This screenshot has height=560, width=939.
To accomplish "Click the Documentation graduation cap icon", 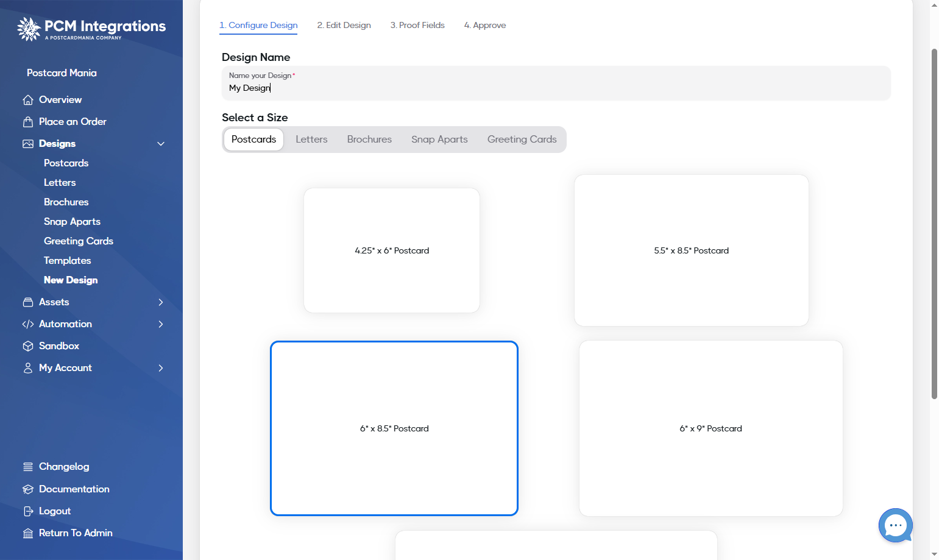I will click(28, 489).
